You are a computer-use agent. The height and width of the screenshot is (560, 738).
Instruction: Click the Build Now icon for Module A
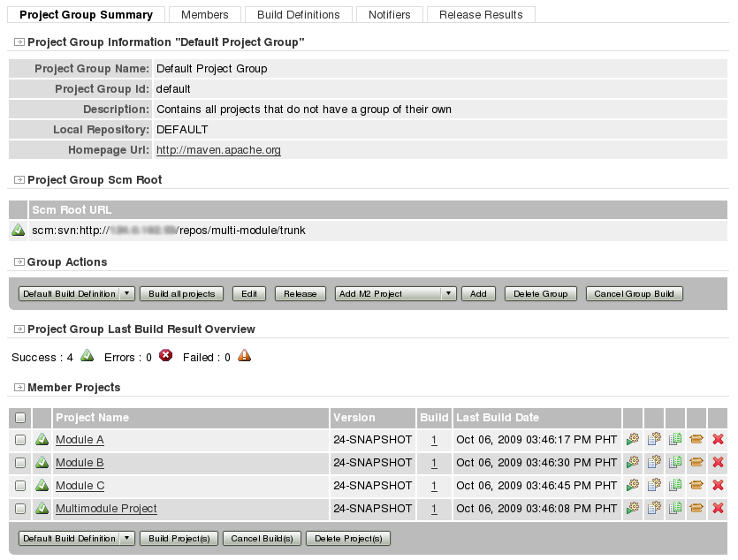click(x=633, y=439)
